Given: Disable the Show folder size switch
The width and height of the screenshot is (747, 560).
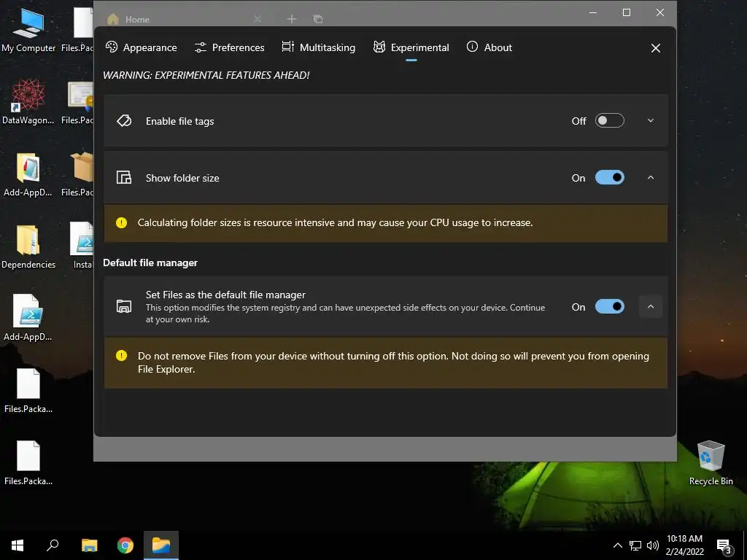Looking at the screenshot, I should point(609,178).
